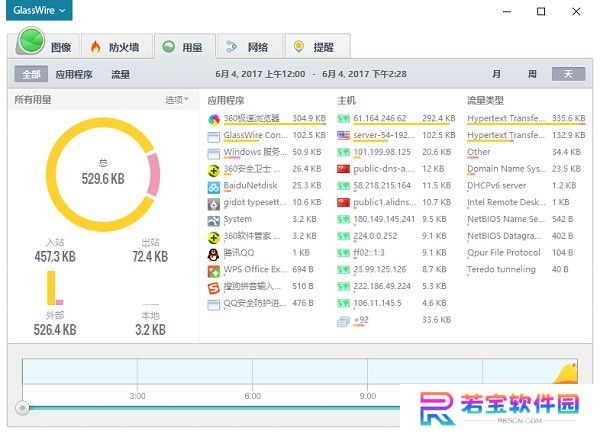The width and height of the screenshot is (600, 434).
Task: Click the flame icon on 防火墙 tab
Action: 96,47
